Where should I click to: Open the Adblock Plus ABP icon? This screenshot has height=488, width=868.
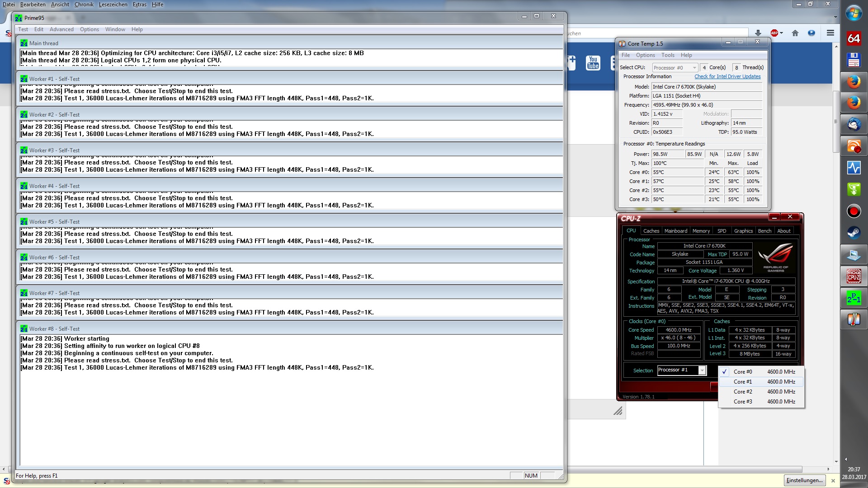click(x=774, y=33)
